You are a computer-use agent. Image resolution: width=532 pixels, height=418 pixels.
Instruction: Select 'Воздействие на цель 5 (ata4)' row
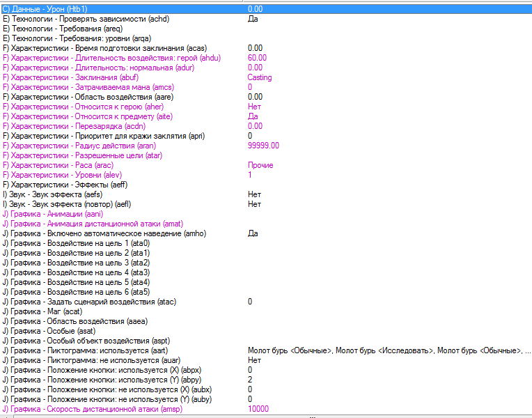tap(266, 283)
